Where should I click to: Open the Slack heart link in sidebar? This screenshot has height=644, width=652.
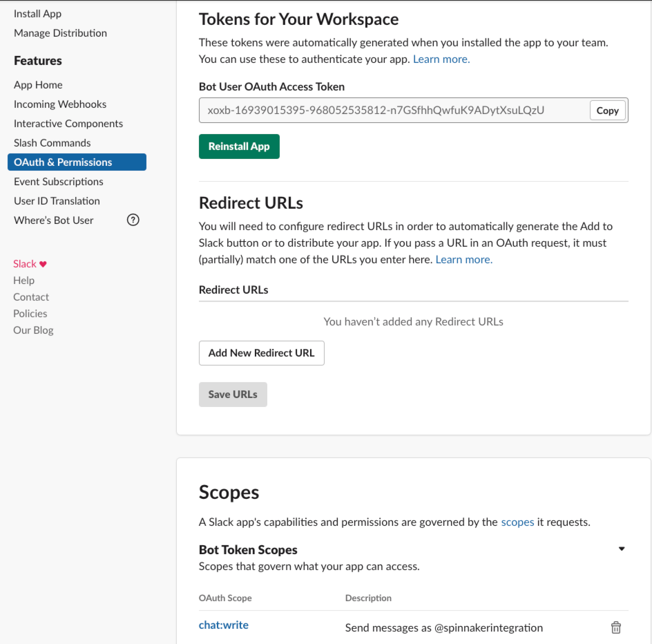point(30,264)
